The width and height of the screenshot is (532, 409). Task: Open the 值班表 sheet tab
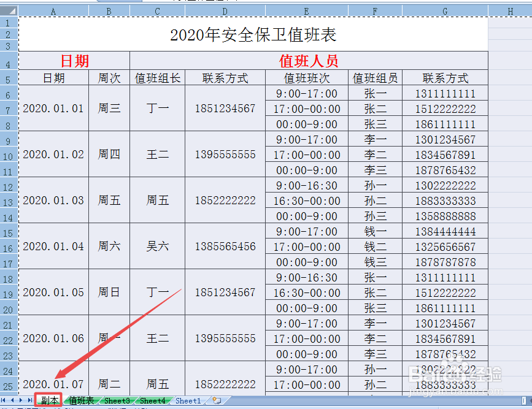click(x=82, y=400)
